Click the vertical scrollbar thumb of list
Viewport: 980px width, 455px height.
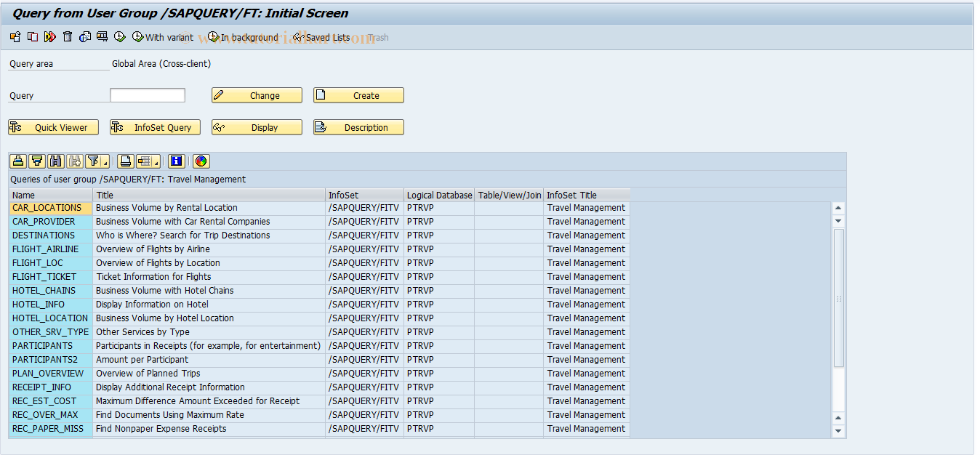point(838,298)
